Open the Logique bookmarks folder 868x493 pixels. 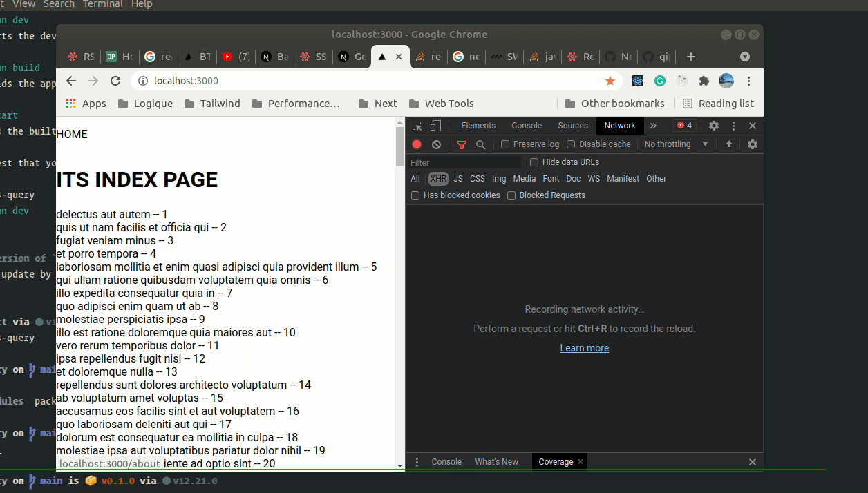pyautogui.click(x=145, y=104)
